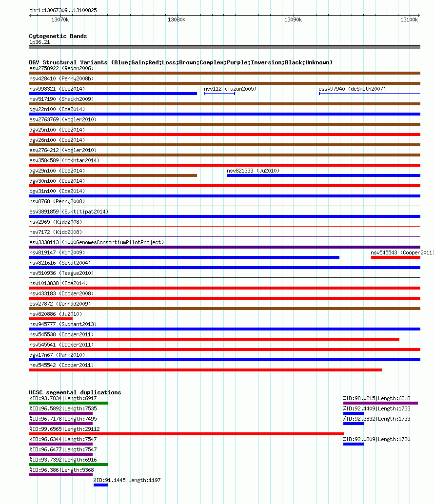
Task: Click nsv545541 (Cooper2011) label
Action: (61, 345)
